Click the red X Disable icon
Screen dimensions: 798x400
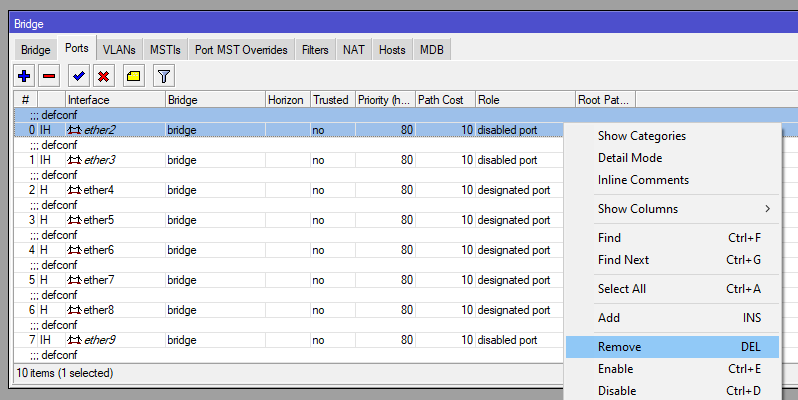click(x=103, y=76)
